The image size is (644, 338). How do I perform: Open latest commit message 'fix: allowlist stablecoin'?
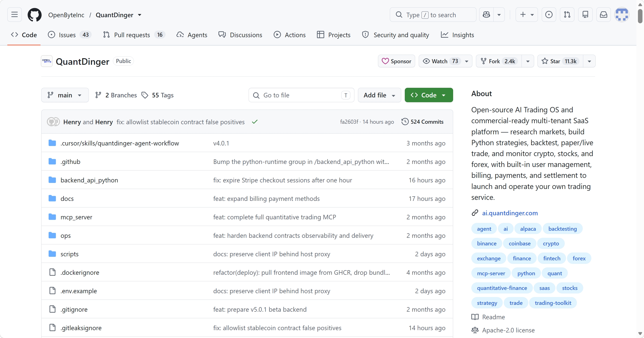(x=180, y=122)
